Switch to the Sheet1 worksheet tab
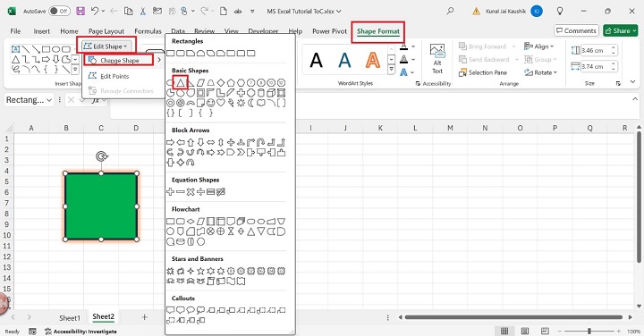 click(70, 318)
